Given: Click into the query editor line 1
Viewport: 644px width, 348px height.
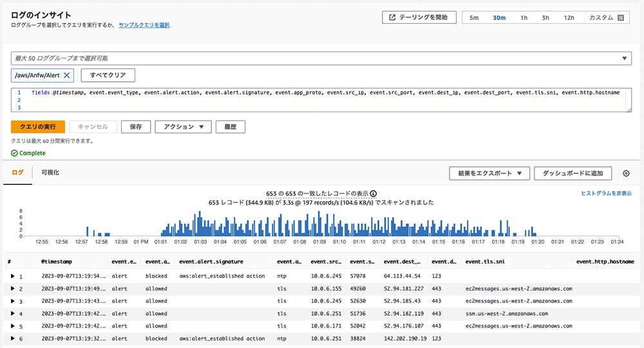Looking at the screenshot, I should [x=326, y=92].
